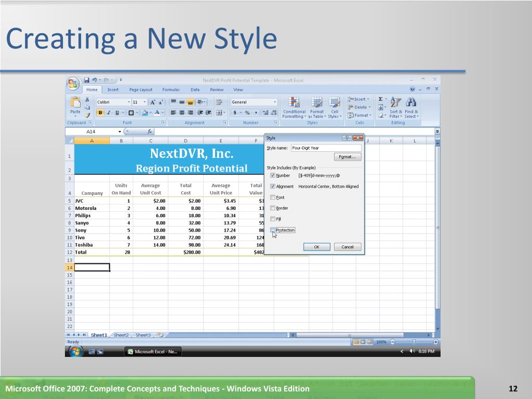Apply Comma Style number format

point(256,113)
